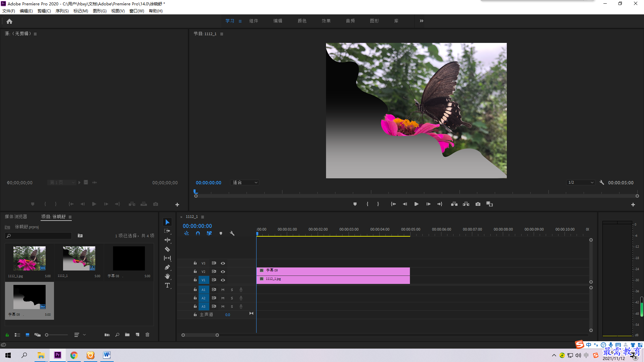This screenshot has width=644, height=362.
Task: Click the New Bin folder icon
Action: tap(127, 335)
